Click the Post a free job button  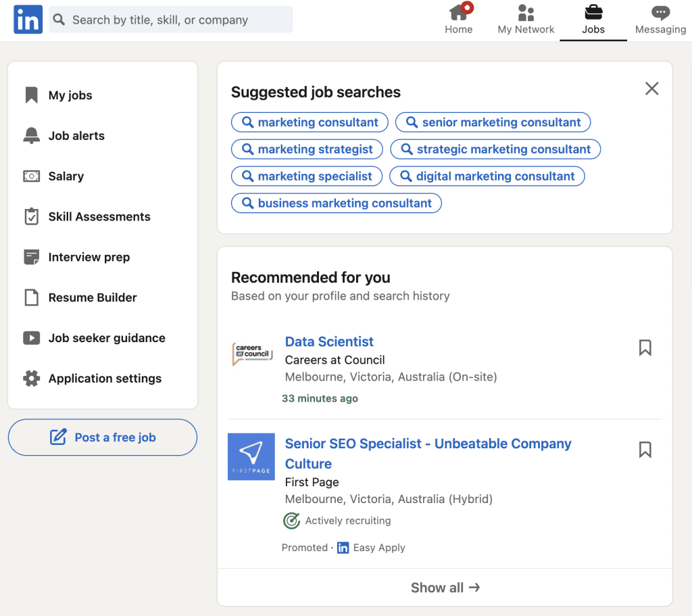point(103,437)
